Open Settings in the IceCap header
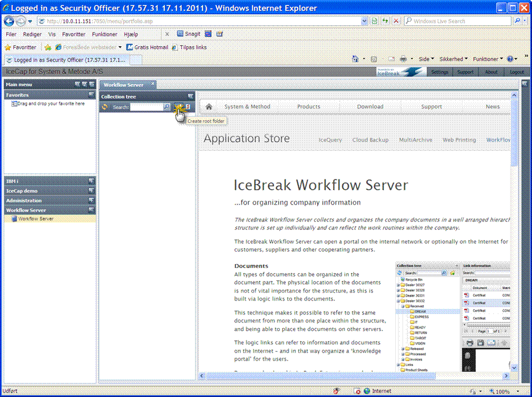 [440, 72]
